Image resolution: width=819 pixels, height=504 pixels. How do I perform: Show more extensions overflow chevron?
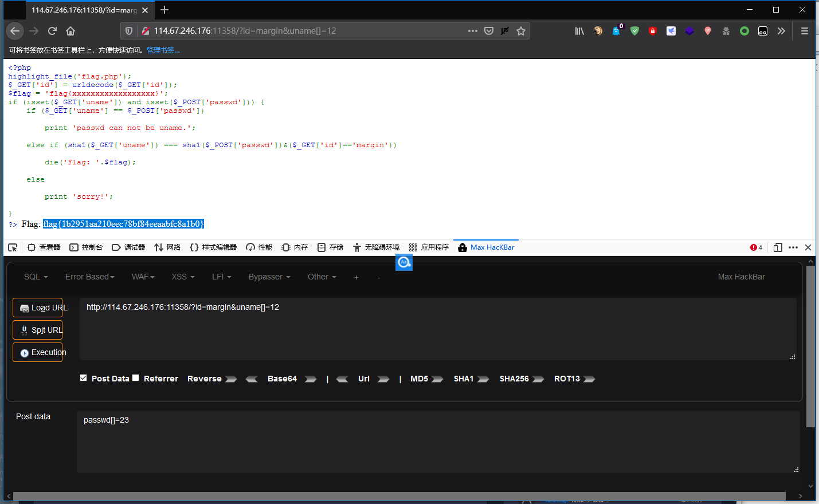[x=781, y=31]
